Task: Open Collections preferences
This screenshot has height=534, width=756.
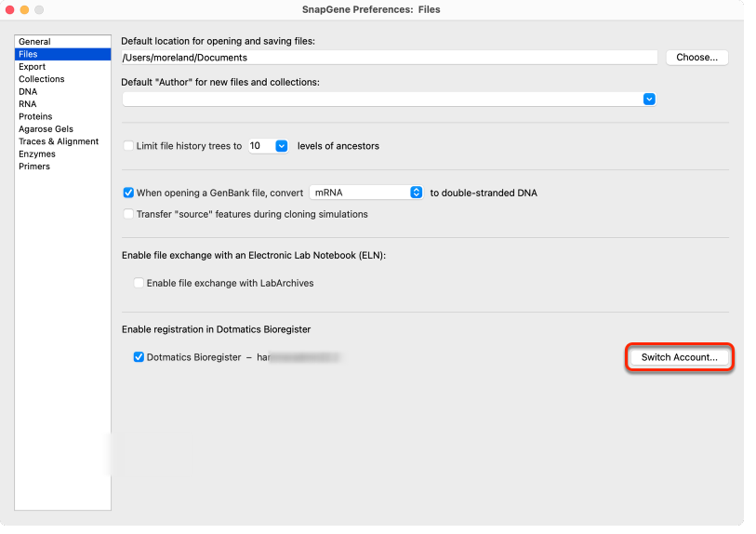Action: pyautogui.click(x=42, y=79)
